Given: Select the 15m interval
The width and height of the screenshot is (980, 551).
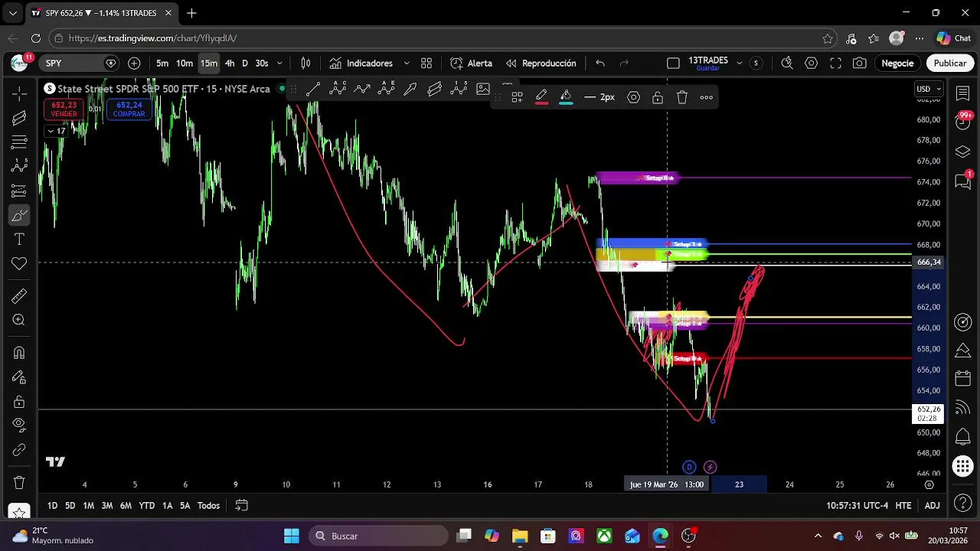Looking at the screenshot, I should tap(208, 64).
